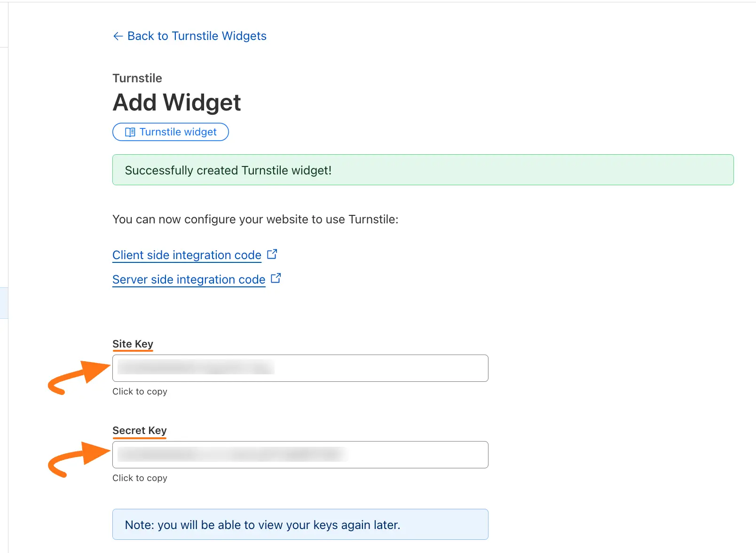Click the book icon in Turnstile widget button
This screenshot has width=756, height=553.
pos(130,132)
